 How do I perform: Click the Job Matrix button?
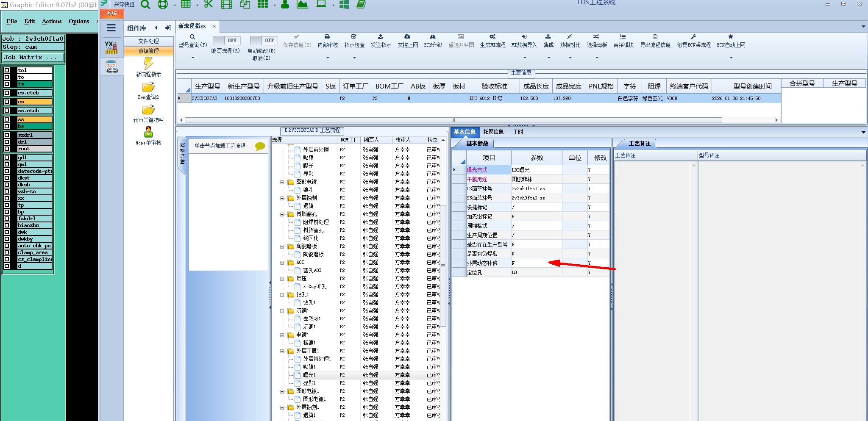click(33, 57)
